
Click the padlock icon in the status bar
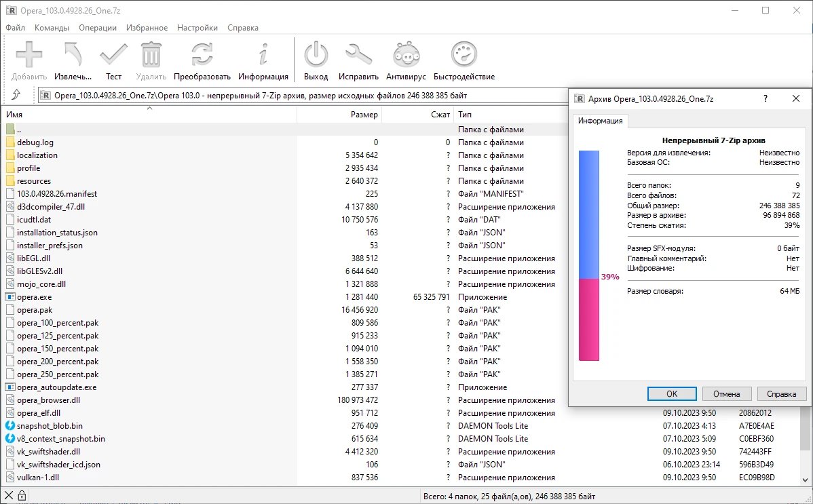(20, 495)
